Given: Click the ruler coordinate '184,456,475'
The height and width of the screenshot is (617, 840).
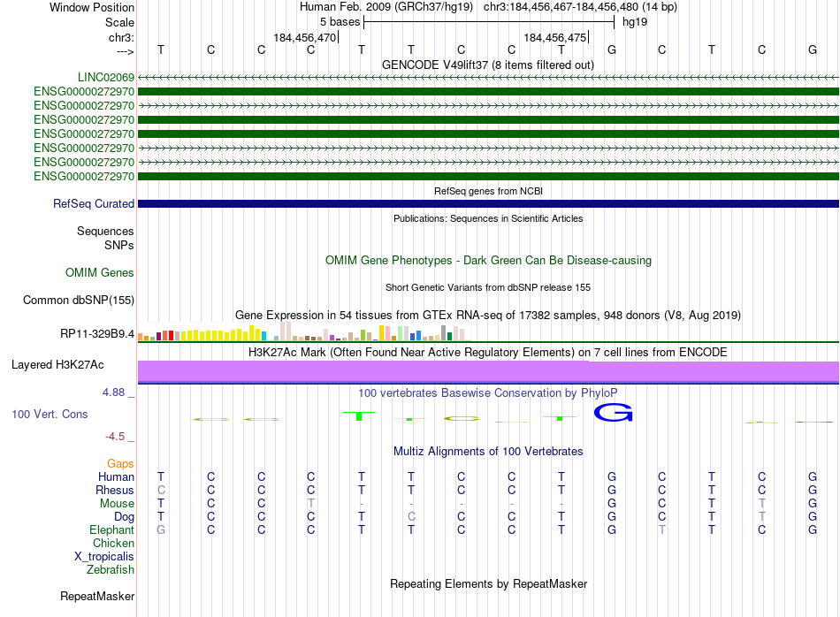Looking at the screenshot, I should (x=555, y=37).
